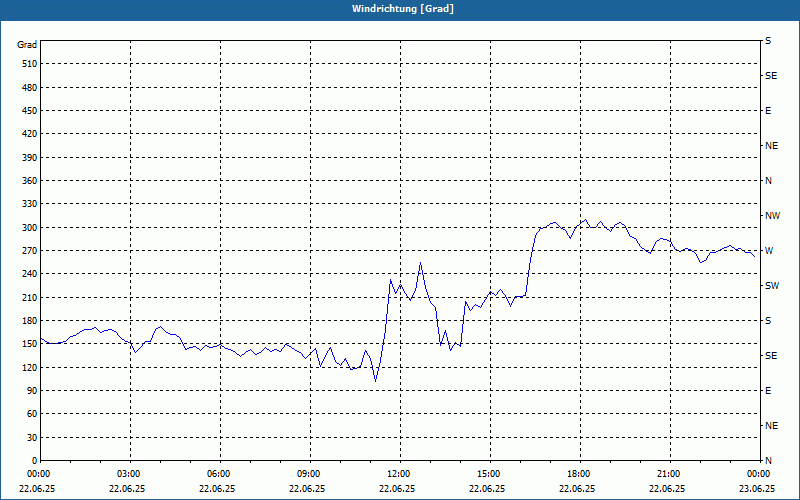
Task: Click the Windrichtung [Grad] chart title
Action: coord(403,9)
